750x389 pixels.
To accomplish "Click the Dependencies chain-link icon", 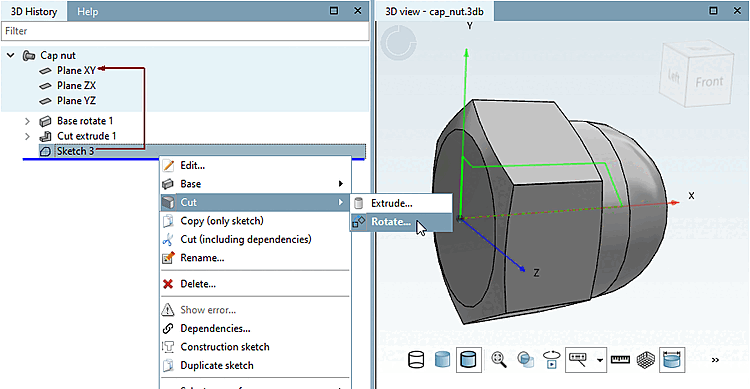I will pyautogui.click(x=168, y=329).
